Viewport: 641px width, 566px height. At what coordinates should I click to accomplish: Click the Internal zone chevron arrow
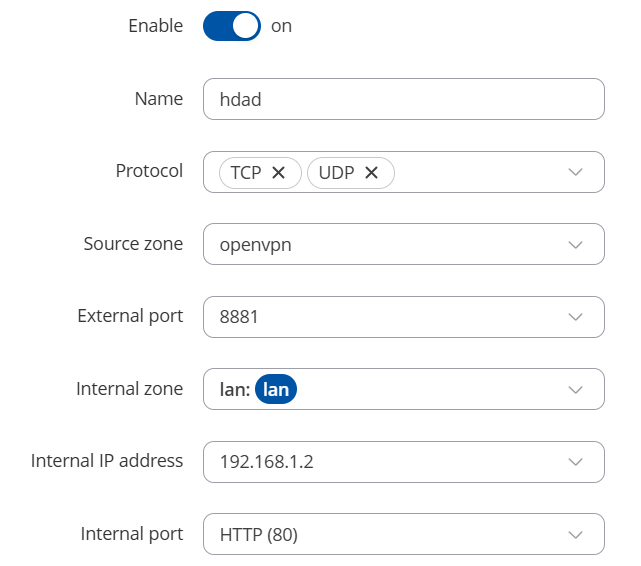pyautogui.click(x=575, y=389)
